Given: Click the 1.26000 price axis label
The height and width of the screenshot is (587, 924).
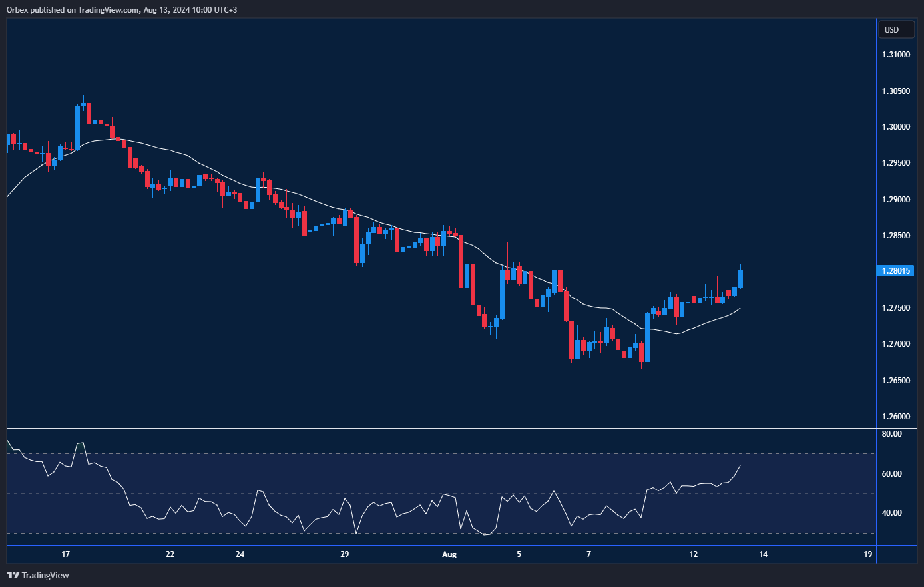Looking at the screenshot, I should (896, 417).
